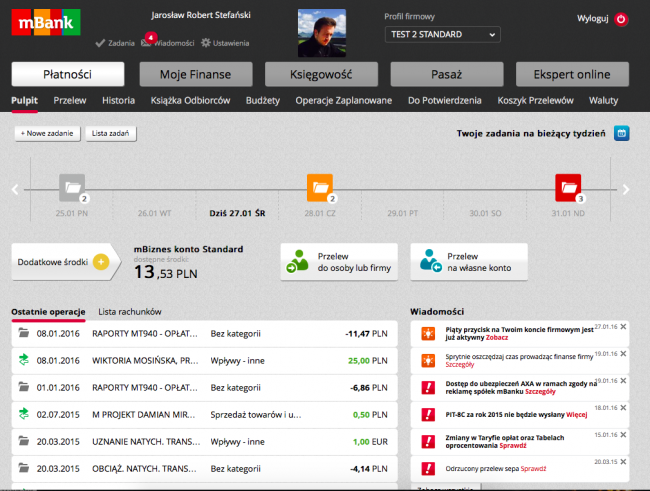Click category Sprzedaż towarów i u...

coord(256,415)
